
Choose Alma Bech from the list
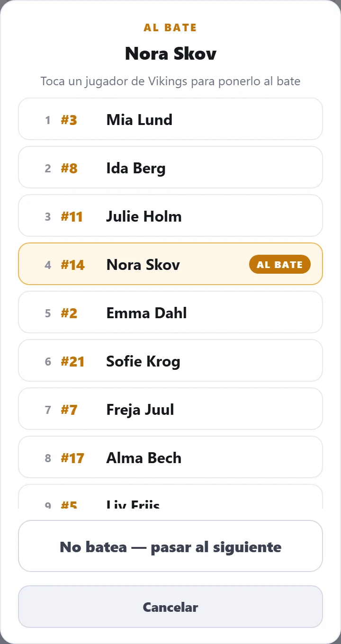[170, 457]
